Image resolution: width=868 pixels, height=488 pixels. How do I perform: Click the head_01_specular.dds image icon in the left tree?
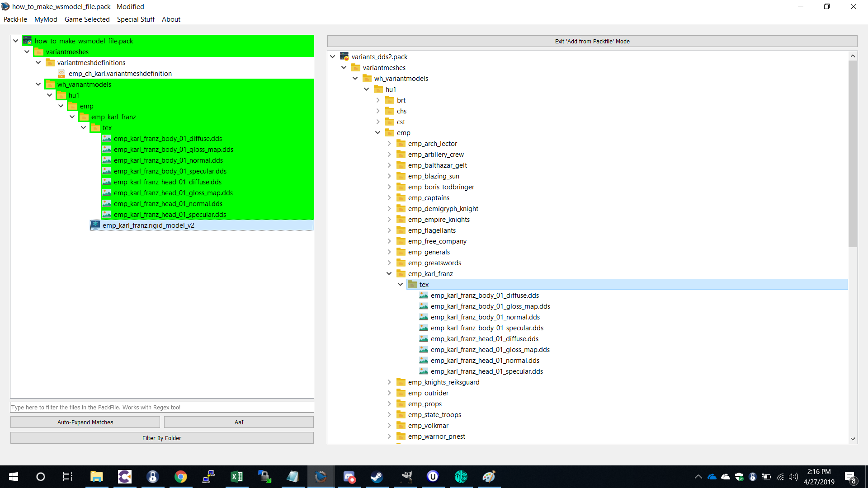(107, 214)
